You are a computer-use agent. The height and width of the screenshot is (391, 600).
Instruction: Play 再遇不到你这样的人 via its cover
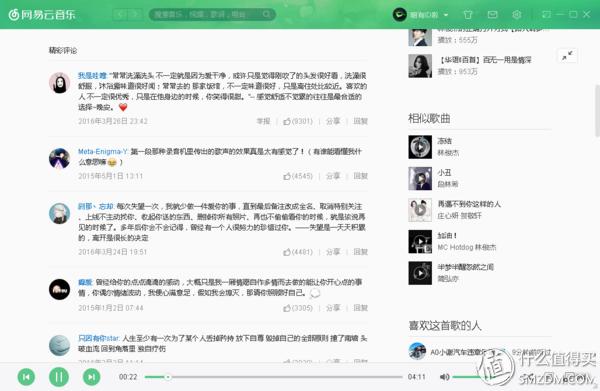coord(420,210)
